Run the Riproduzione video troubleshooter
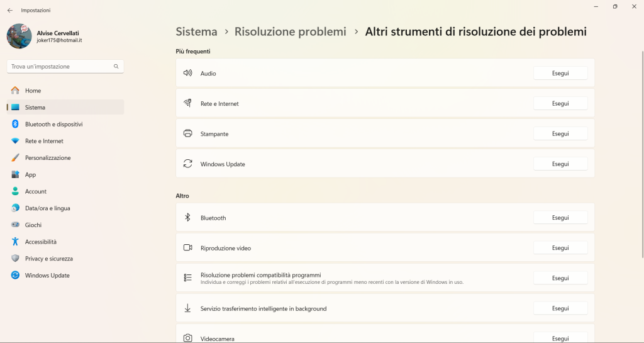Image resolution: width=644 pixels, height=343 pixels. 560,248
